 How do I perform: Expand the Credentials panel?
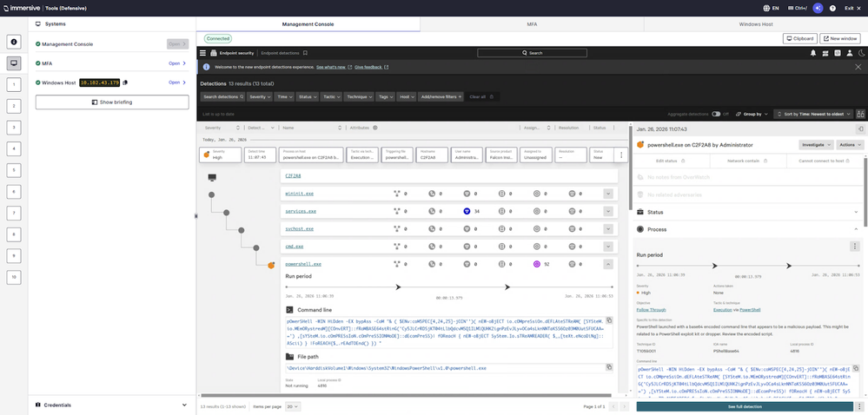(184, 405)
